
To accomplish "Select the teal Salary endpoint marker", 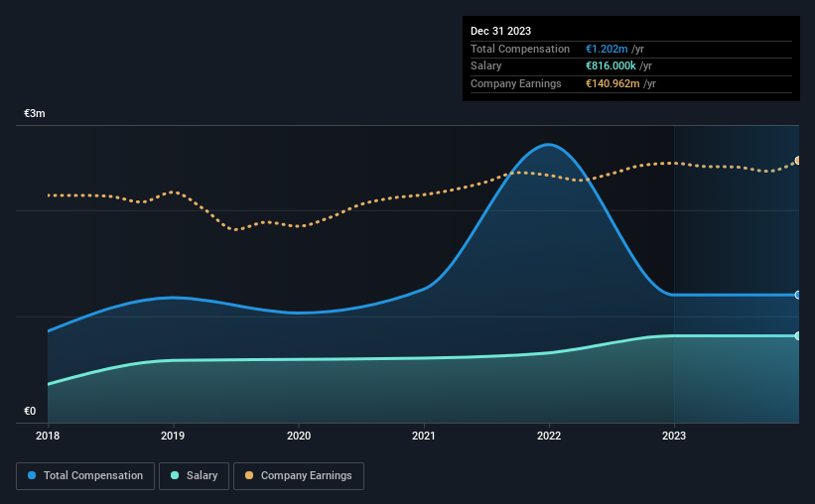I will [798, 336].
